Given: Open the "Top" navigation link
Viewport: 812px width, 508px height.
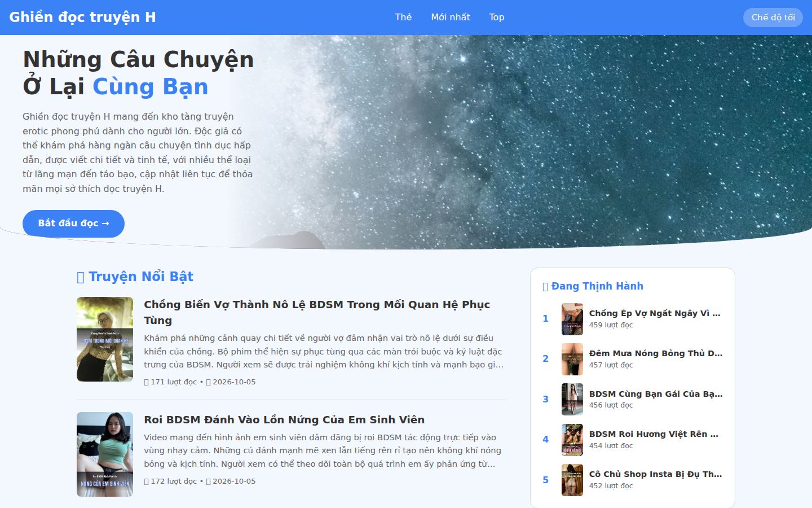Looking at the screenshot, I should point(497,17).
